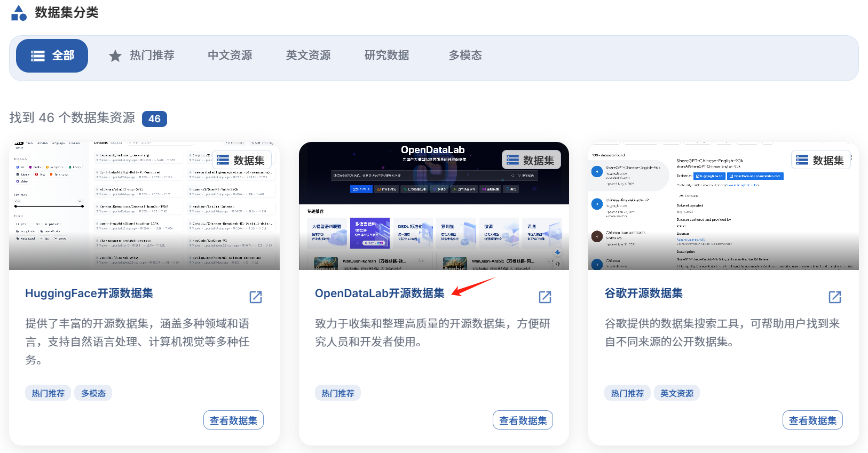Open HuggingFace开源数据集 title link
The image size is (868, 453).
(x=89, y=293)
